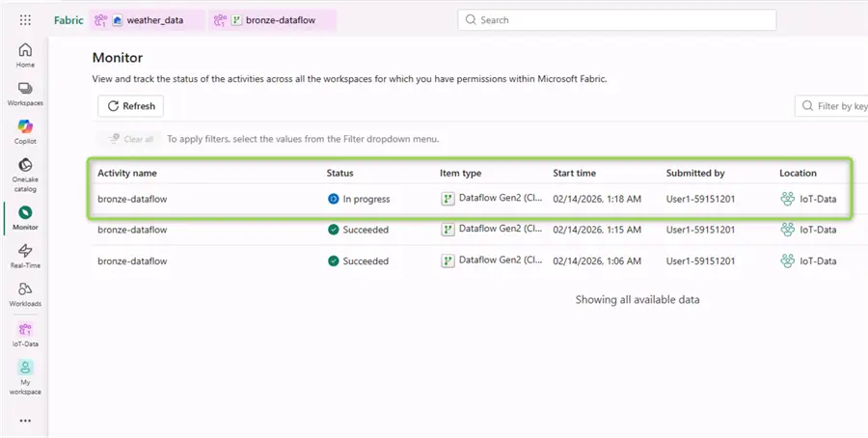Open My workspace in sidebar

25,377
